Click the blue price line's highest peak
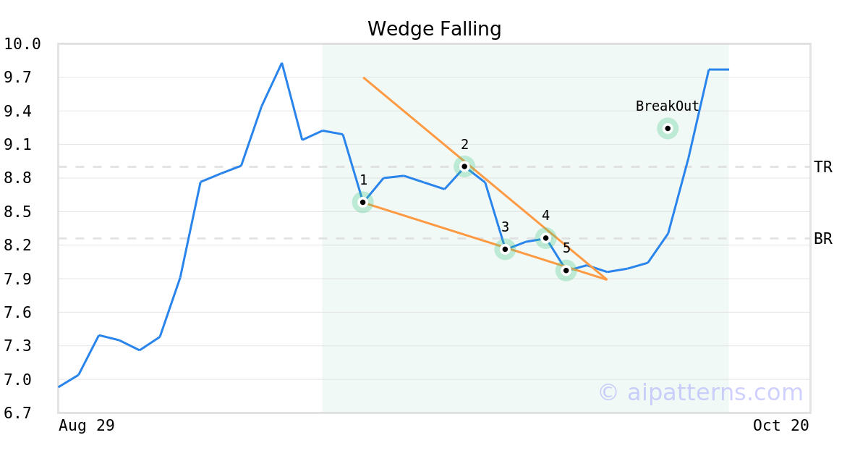 (281, 64)
